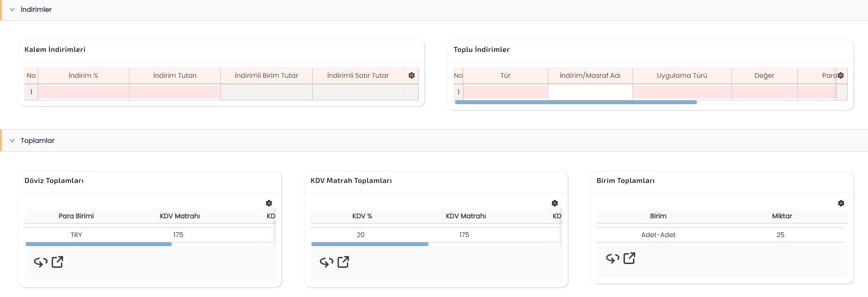Open settings gear in Toplu İndirimler grid
Screen dimensions: 868x297
(841, 75)
